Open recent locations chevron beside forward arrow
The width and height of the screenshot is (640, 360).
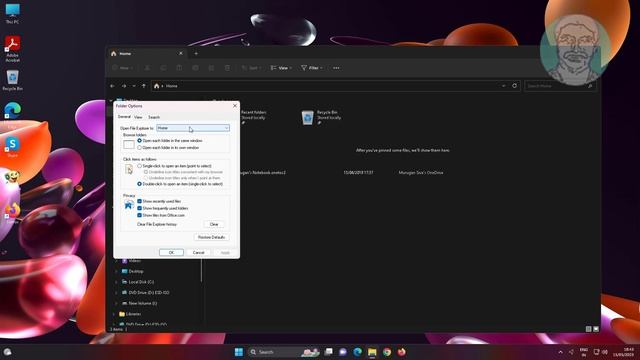tap(134, 86)
